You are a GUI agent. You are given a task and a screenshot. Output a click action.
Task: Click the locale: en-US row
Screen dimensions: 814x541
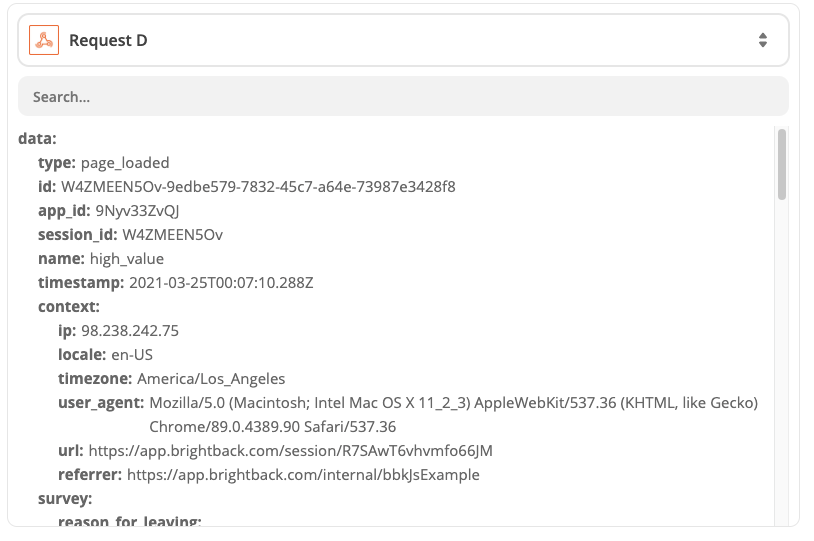pyautogui.click(x=105, y=354)
